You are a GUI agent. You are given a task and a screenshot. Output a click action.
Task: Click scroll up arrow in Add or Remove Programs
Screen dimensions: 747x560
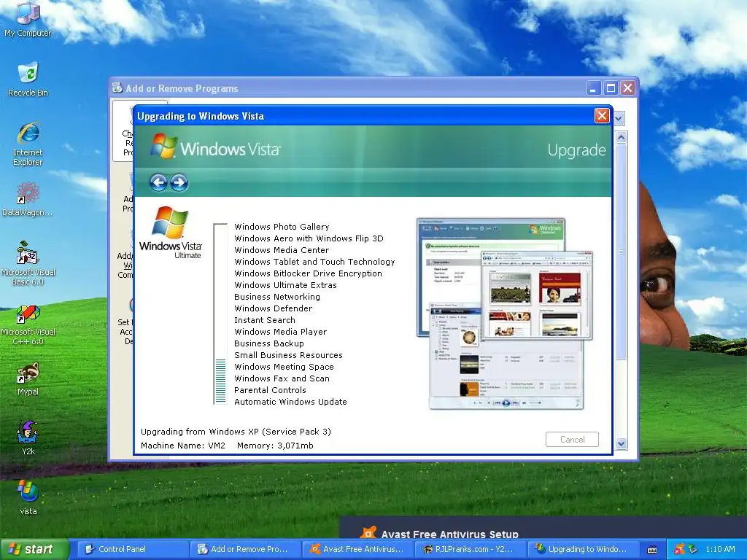pyautogui.click(x=621, y=138)
